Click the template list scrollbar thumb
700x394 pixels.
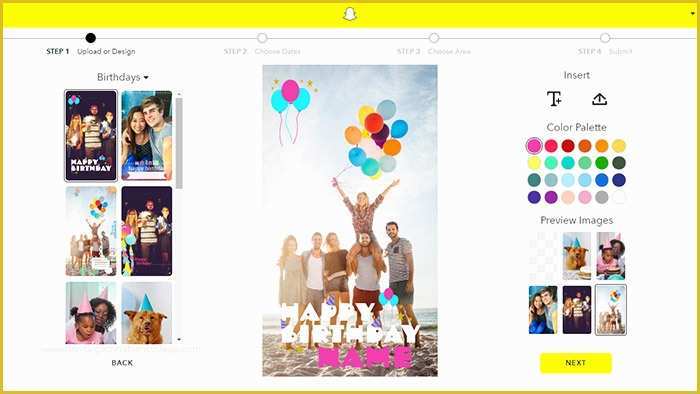point(179,143)
